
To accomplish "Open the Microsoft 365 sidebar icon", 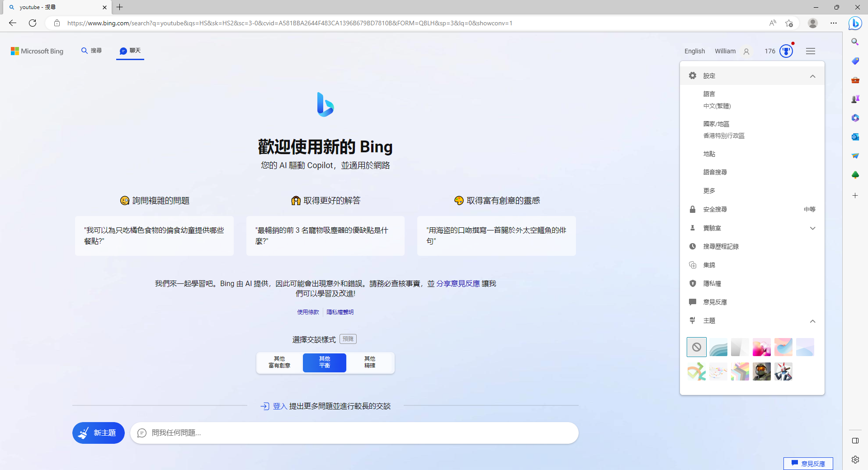I will 855,118.
